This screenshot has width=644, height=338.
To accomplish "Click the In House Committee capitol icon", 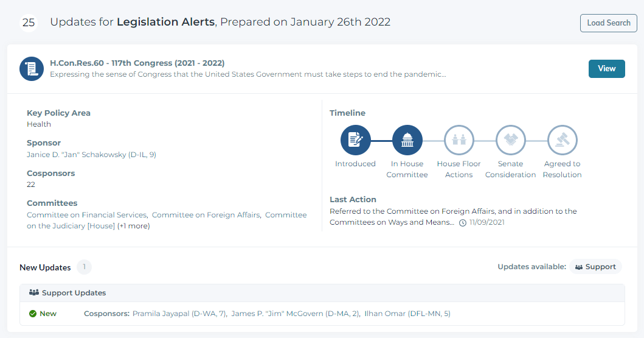I will point(407,140).
